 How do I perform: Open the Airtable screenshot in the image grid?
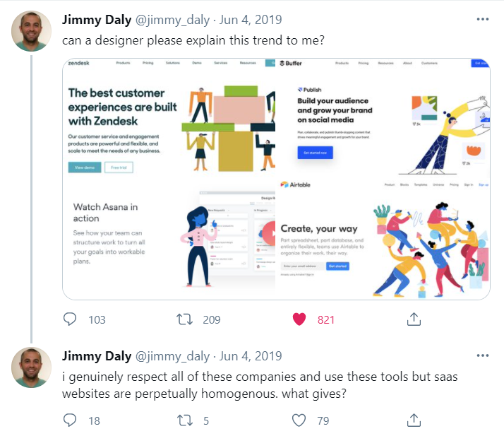[x=383, y=240]
